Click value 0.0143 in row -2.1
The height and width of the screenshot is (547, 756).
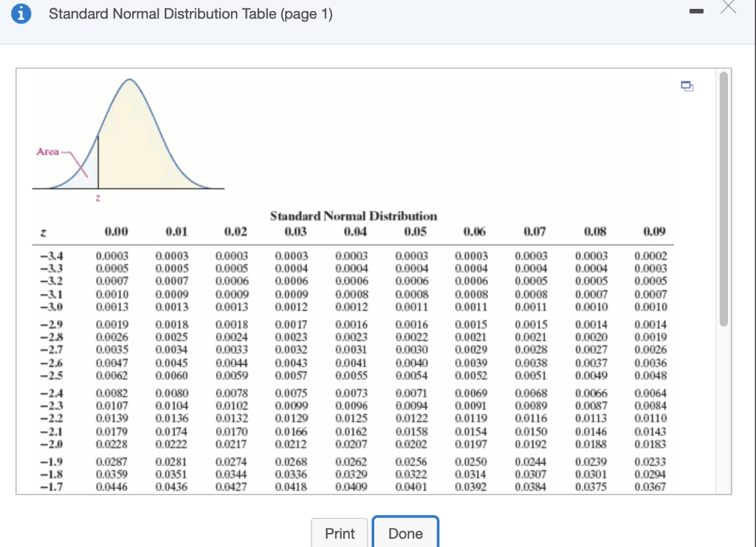(x=650, y=431)
